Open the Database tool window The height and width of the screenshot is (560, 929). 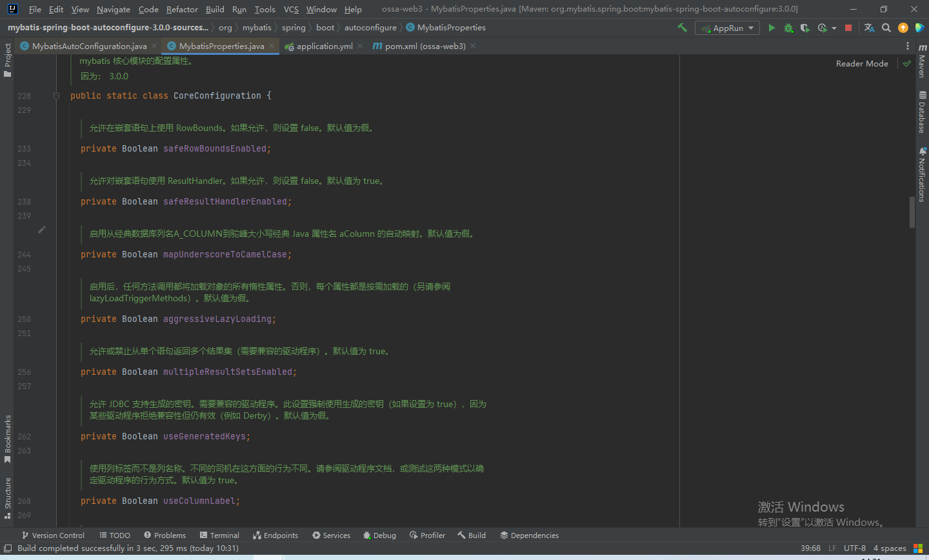click(x=922, y=112)
